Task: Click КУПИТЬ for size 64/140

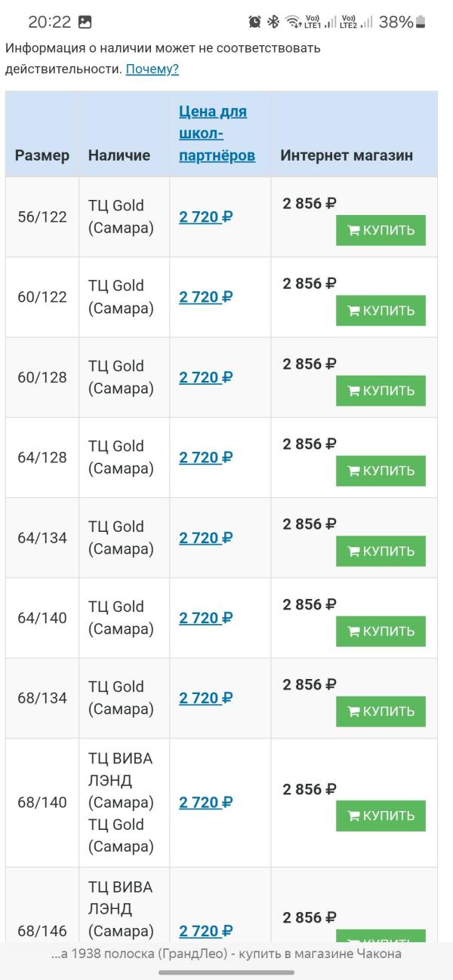Action: pos(381,631)
